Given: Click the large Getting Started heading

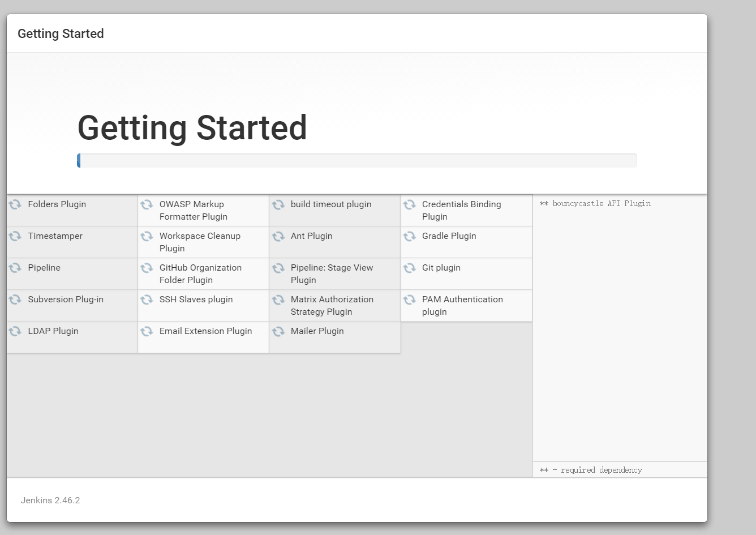Looking at the screenshot, I should (x=192, y=128).
